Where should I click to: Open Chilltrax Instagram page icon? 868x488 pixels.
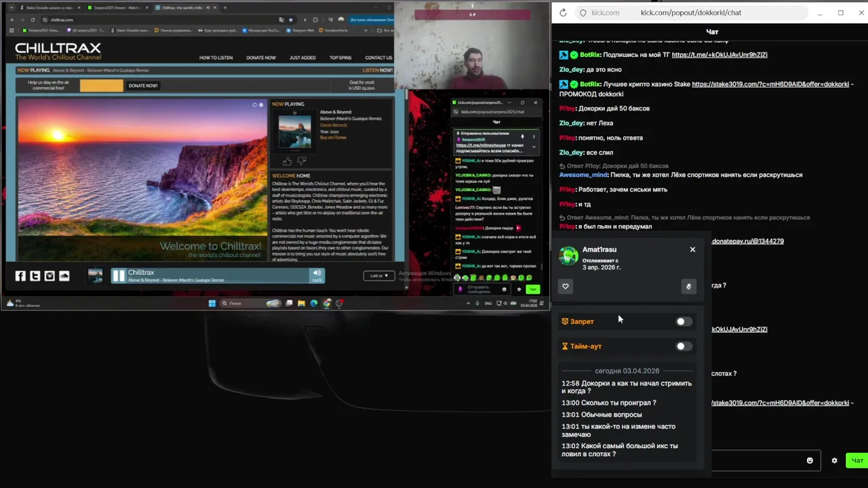click(50, 276)
